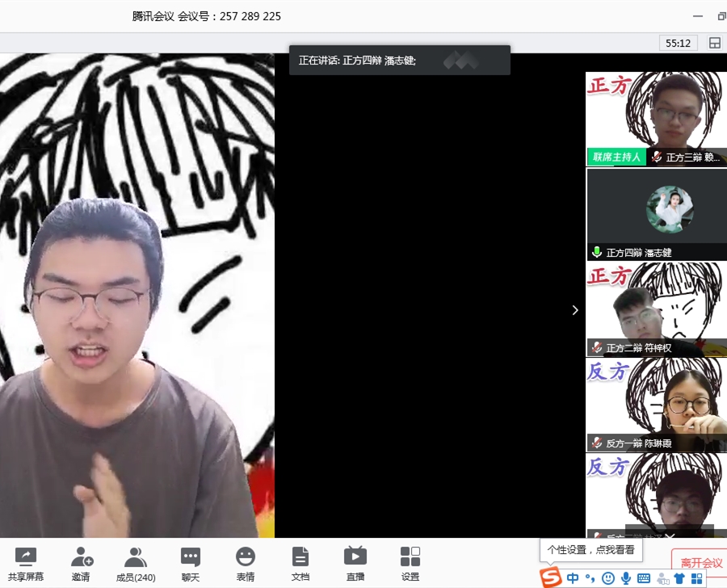This screenshot has width=727, height=588.
Task: Click the 联席主持人 co-host badge
Action: click(616, 157)
